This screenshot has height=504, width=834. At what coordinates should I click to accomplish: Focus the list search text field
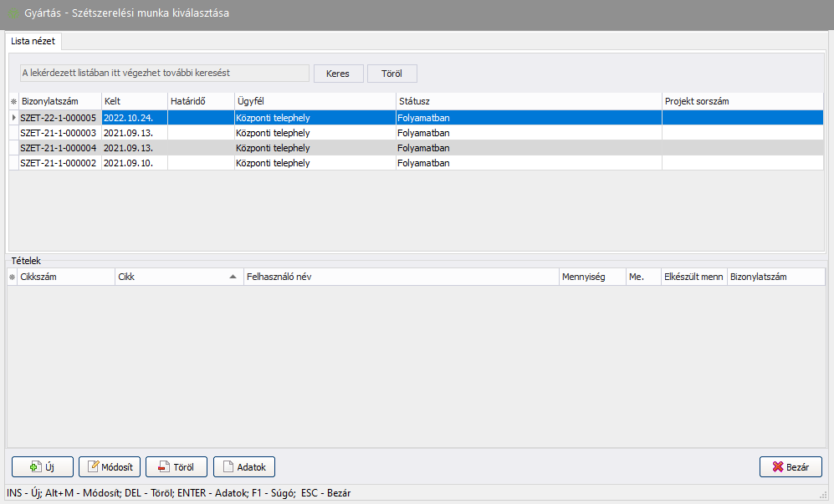click(x=164, y=74)
